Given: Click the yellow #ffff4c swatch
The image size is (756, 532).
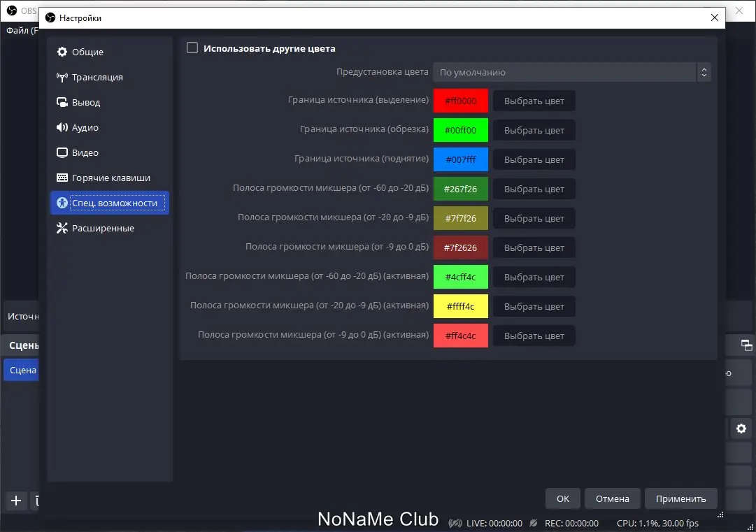Looking at the screenshot, I should [460, 306].
